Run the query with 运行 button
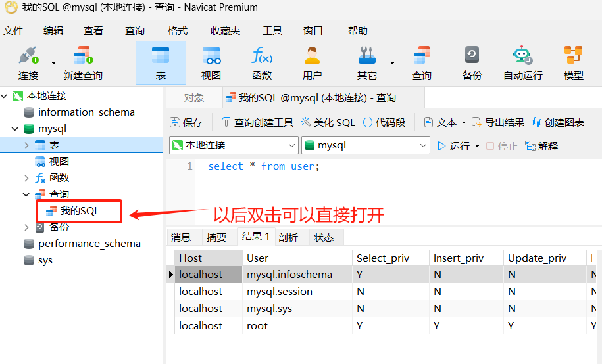The width and height of the screenshot is (602, 364). coord(454,146)
